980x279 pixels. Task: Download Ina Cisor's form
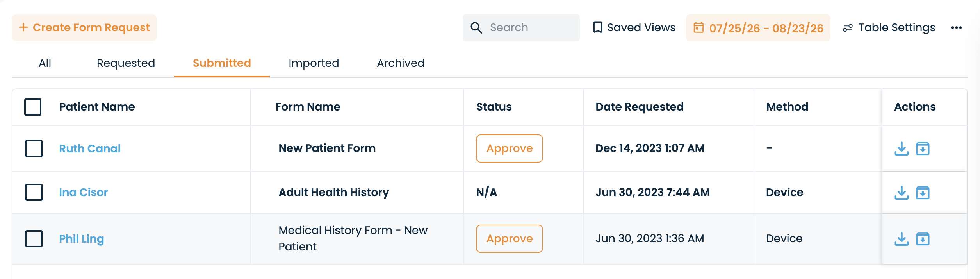tap(902, 192)
